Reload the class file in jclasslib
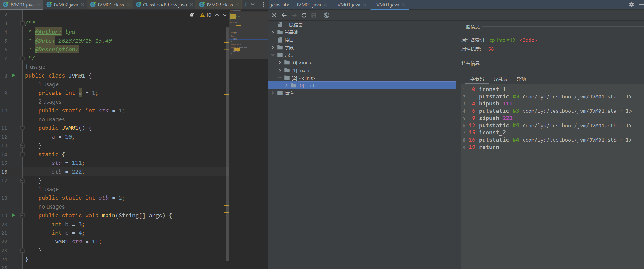 click(304, 15)
